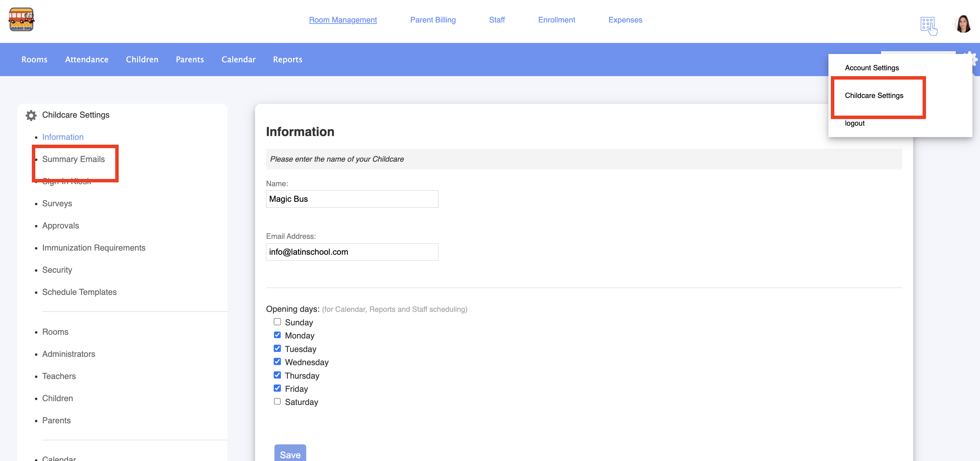Click the user profile avatar
Screen dimensions: 980x461
tap(963, 24)
